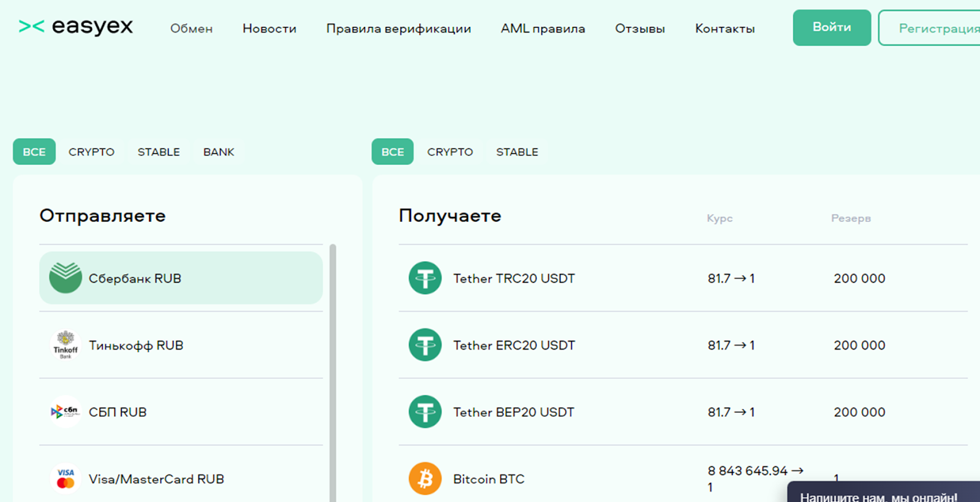Click the Visa/MasterCard icon
This screenshot has height=502, width=980.
pos(66,479)
